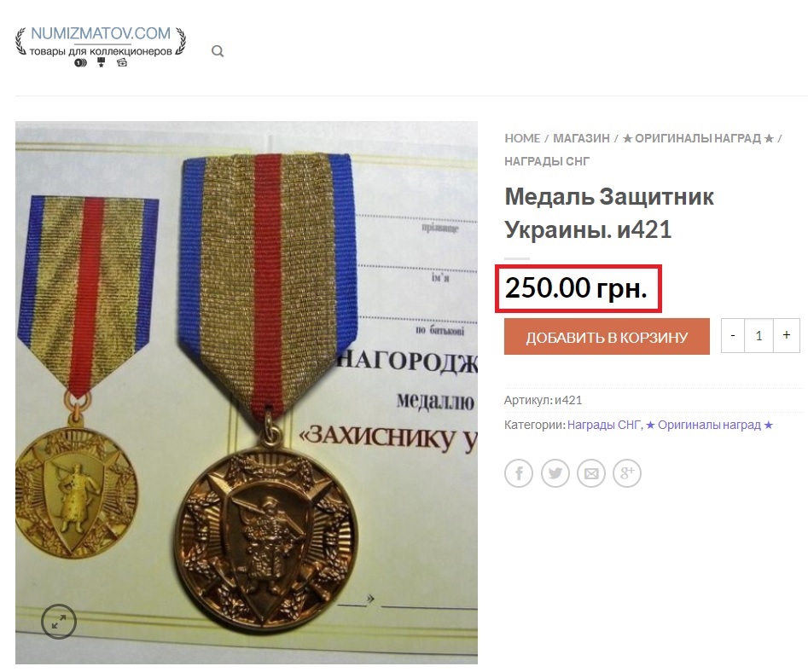Image resolution: width=808 pixels, height=672 pixels.
Task: Share product on Google Plus
Action: (x=627, y=472)
